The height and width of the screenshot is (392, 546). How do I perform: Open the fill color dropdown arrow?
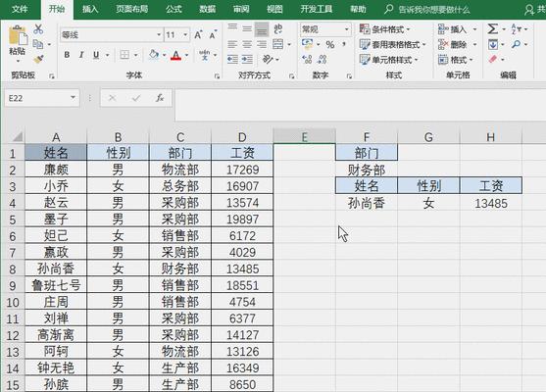(x=164, y=55)
